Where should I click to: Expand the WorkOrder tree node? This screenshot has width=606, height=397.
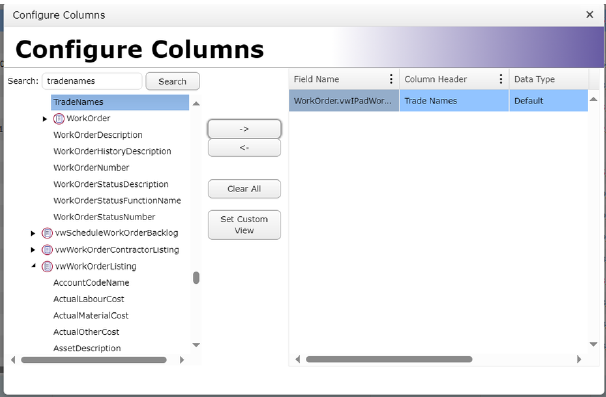45,119
